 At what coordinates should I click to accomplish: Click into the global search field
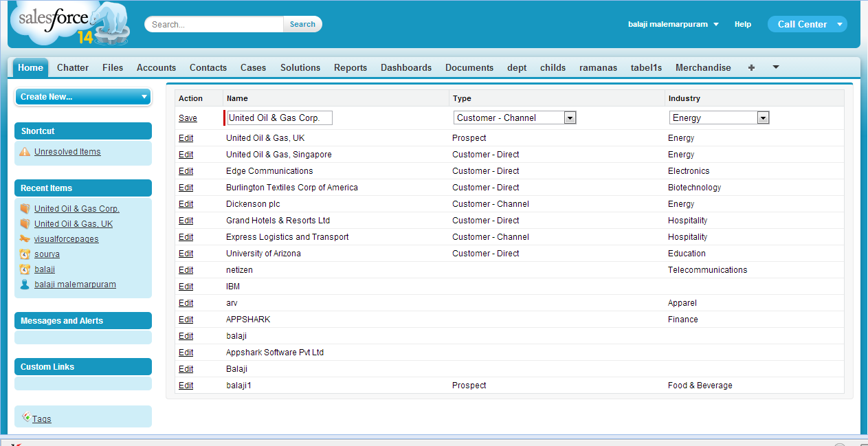pos(214,24)
